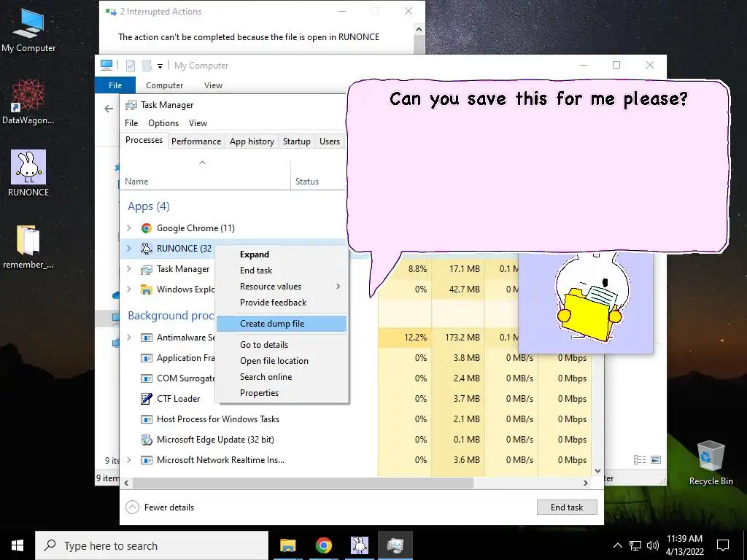Image resolution: width=747 pixels, height=560 pixels.
Task: Click the COM Surrogate process icon
Action: [x=146, y=378]
